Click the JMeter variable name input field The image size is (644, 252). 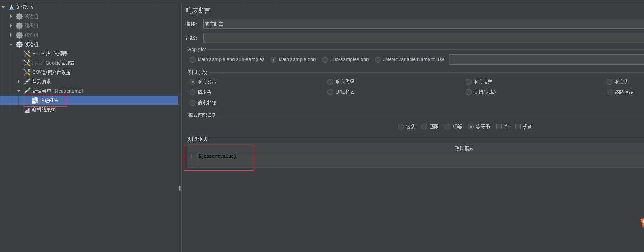[546, 59]
